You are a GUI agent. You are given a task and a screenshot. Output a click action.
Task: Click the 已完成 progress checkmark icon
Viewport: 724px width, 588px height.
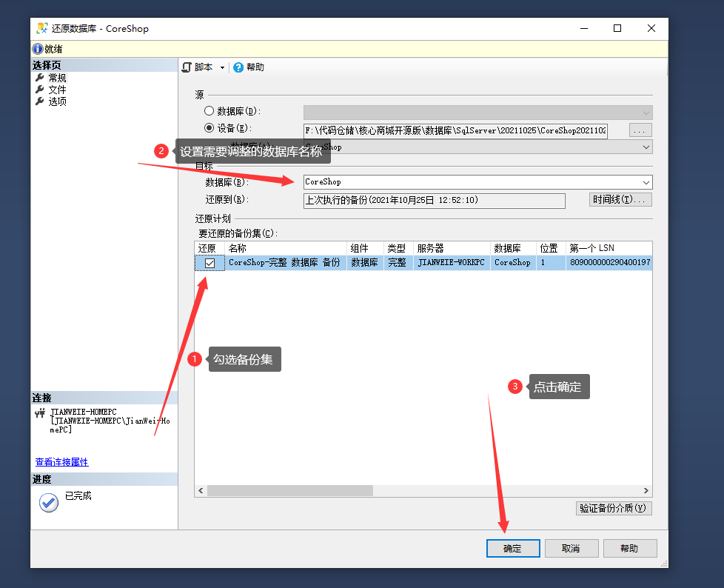tap(49, 503)
